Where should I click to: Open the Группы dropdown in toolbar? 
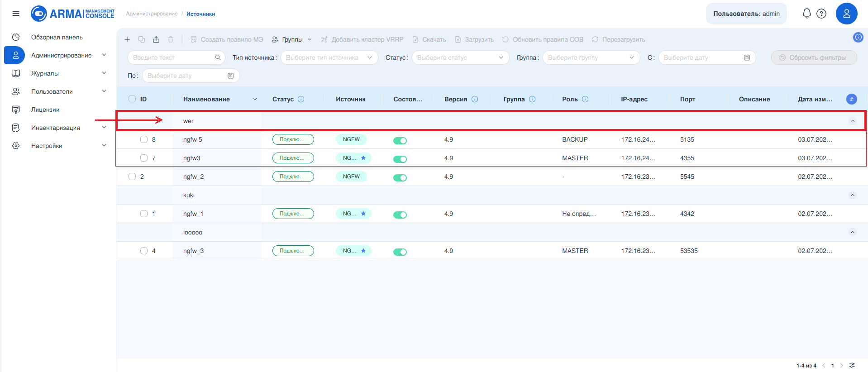292,39
